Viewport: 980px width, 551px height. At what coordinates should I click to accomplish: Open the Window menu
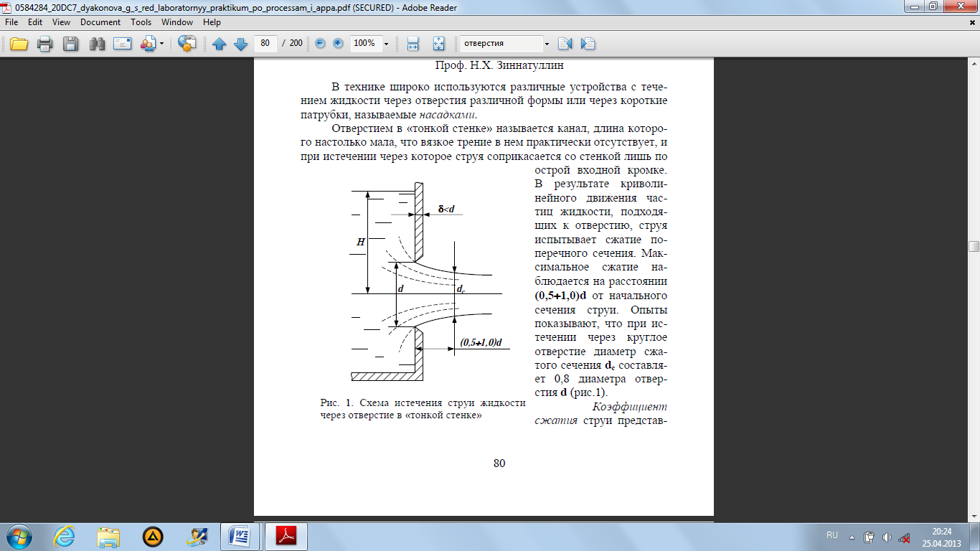[176, 22]
